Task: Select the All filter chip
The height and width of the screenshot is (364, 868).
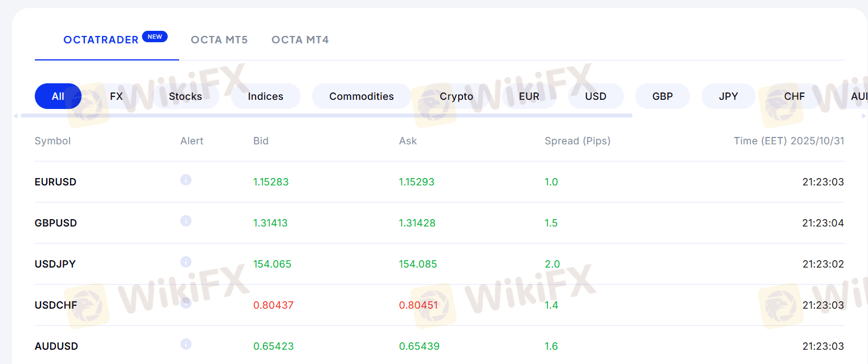Action: pyautogui.click(x=58, y=96)
